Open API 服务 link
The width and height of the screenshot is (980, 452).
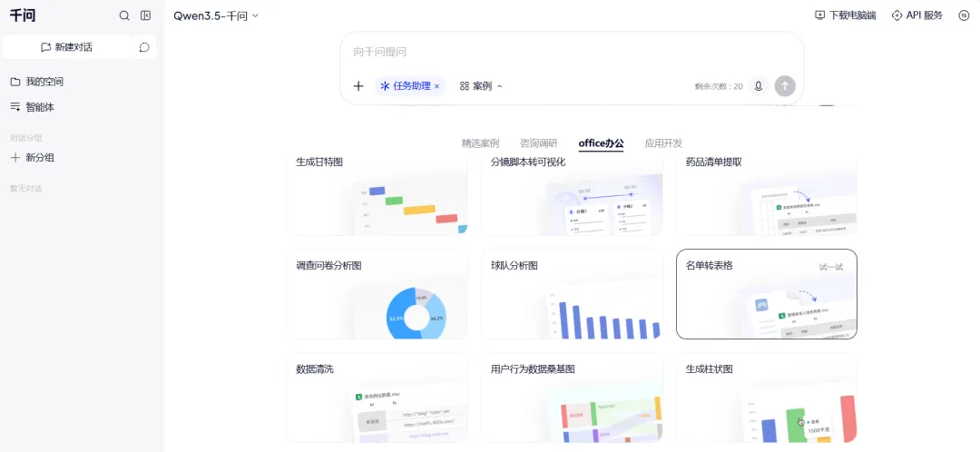[916, 15]
